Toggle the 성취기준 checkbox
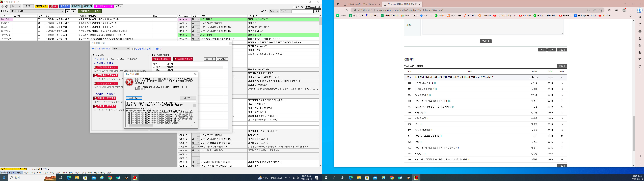This screenshot has height=181, width=644. 294,7
